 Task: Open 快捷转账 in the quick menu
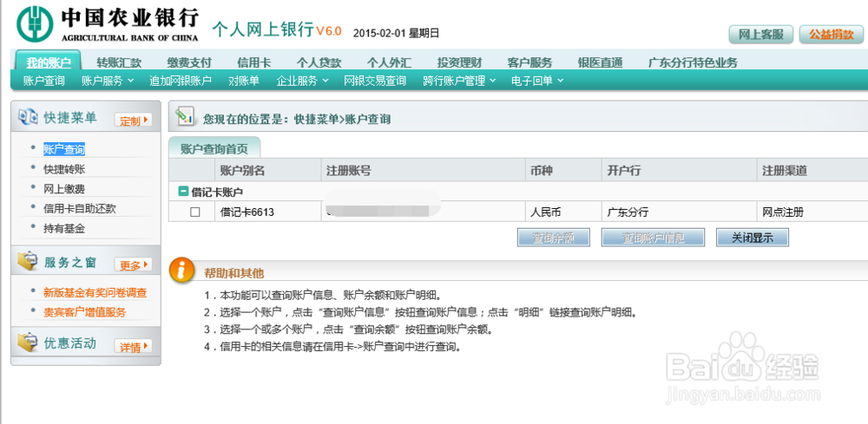click(64, 169)
